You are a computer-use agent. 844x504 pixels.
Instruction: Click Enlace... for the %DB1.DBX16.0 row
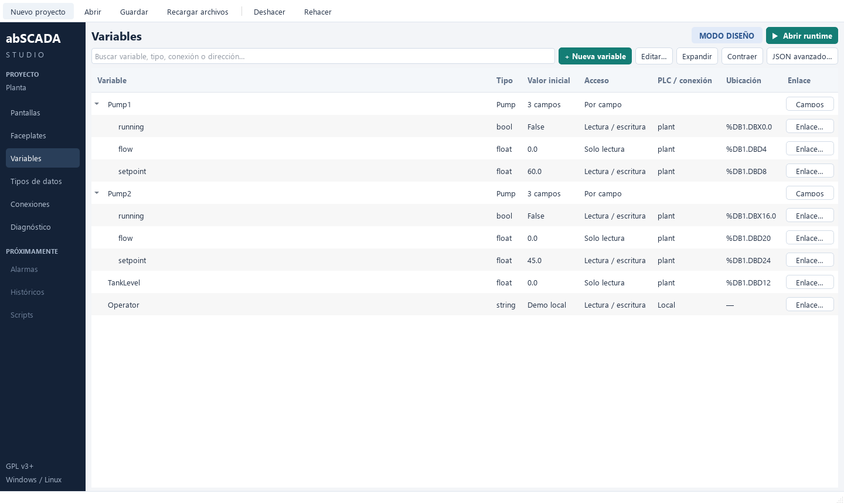point(810,216)
